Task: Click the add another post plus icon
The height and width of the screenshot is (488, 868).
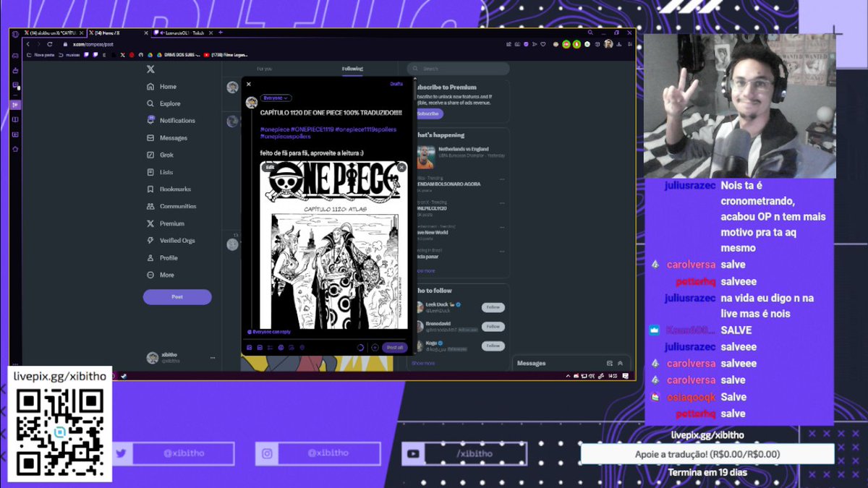Action: 375,348
